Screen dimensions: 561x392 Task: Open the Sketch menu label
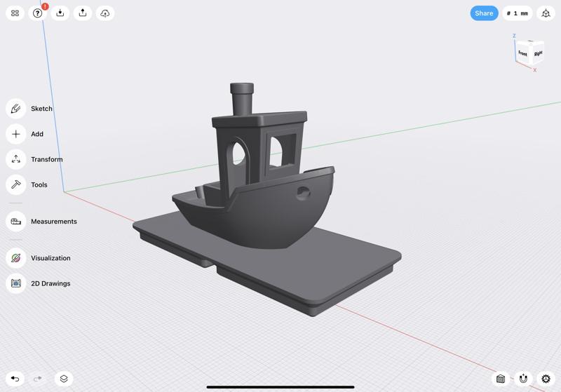(x=41, y=109)
